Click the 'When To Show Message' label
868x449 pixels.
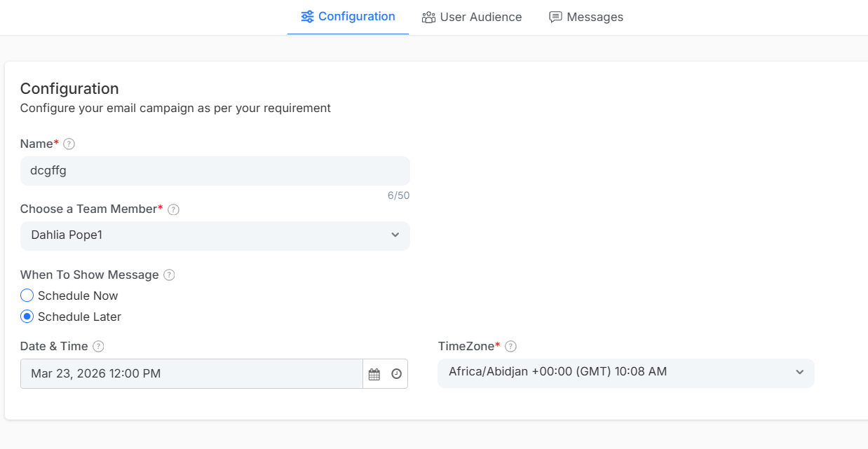pos(90,275)
